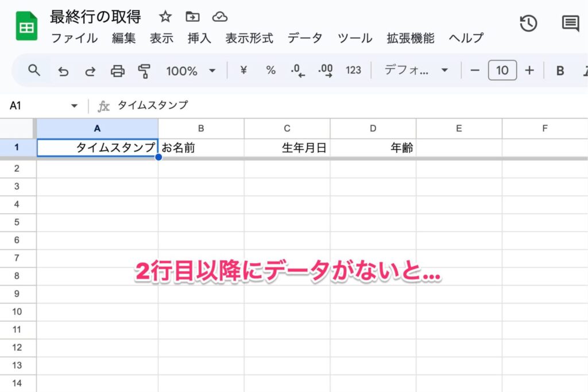This screenshot has width=588, height=392.
Task: Select row 12 header
Action: point(17,348)
